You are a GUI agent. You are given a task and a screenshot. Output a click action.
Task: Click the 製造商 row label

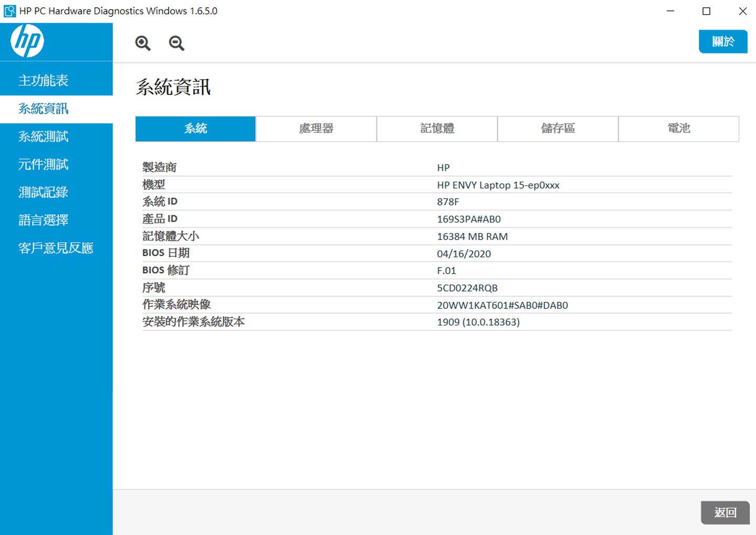[159, 167]
